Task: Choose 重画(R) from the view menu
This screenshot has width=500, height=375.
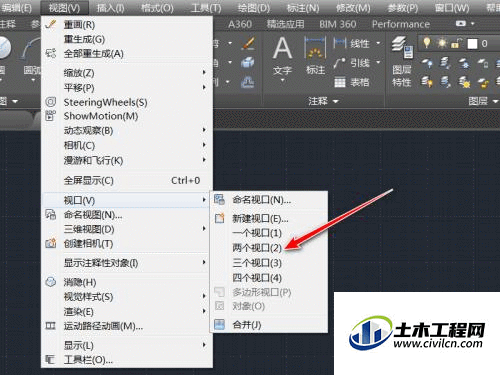Action: pyautogui.click(x=127, y=25)
